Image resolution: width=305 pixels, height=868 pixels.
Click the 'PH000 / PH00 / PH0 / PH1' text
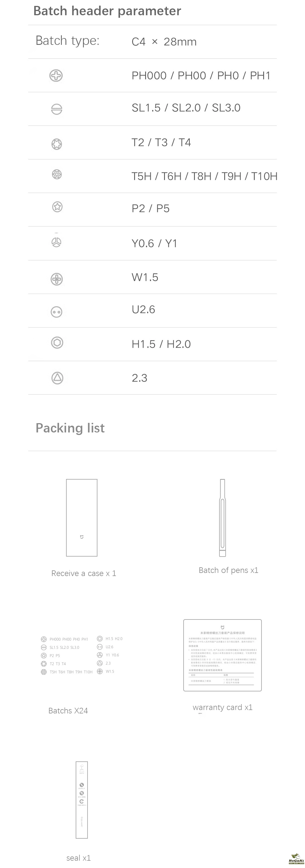[201, 76]
